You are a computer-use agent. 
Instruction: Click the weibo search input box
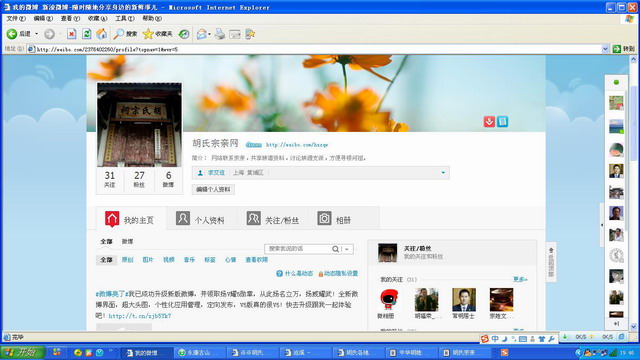point(298,249)
